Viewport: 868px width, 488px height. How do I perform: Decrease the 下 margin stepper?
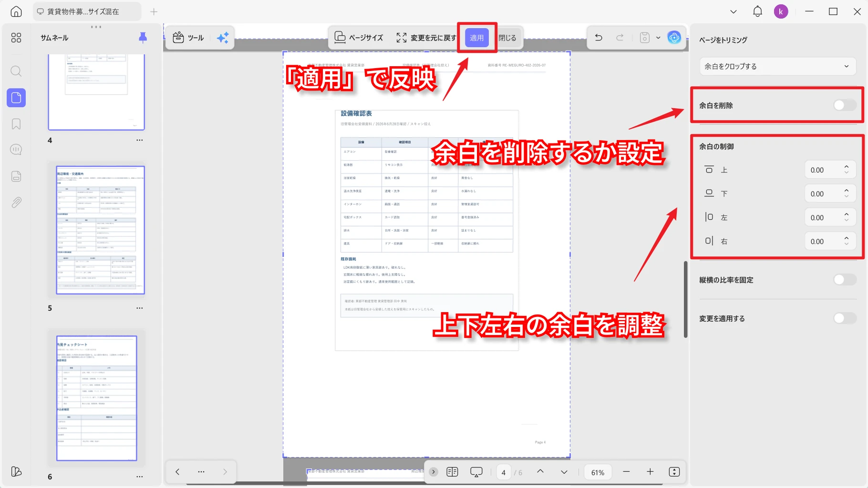(x=847, y=197)
